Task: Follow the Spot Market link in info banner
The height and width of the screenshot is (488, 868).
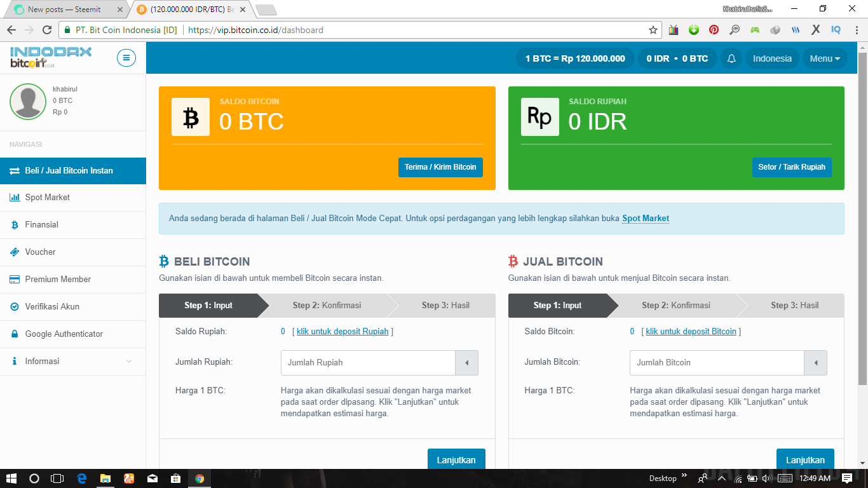Action: [646, 218]
